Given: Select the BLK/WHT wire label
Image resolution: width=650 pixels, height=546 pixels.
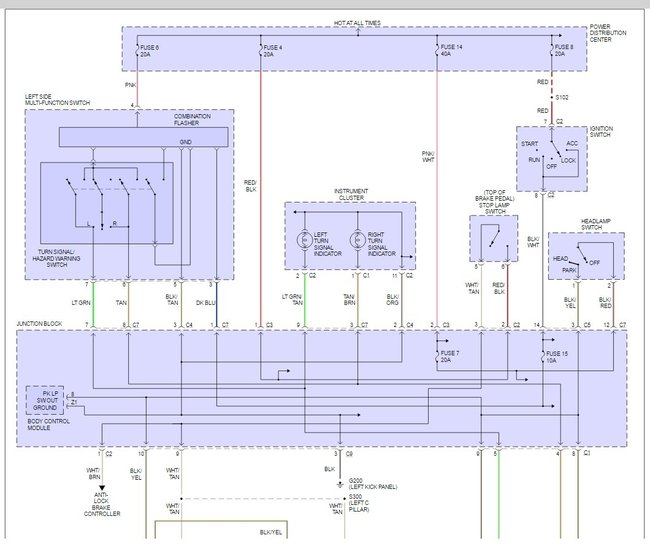Looking at the screenshot, I should pyautogui.click(x=533, y=242).
